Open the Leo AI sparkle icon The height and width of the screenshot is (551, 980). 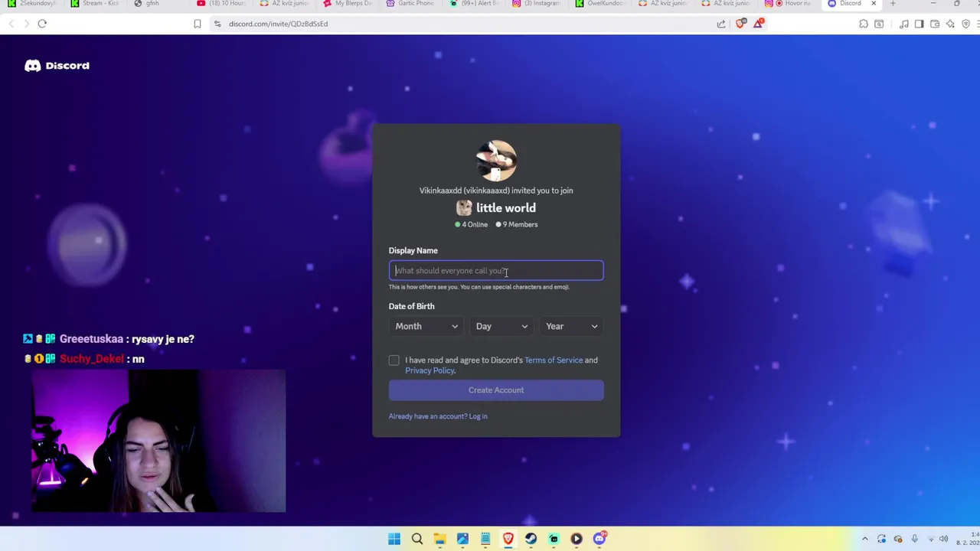(950, 24)
